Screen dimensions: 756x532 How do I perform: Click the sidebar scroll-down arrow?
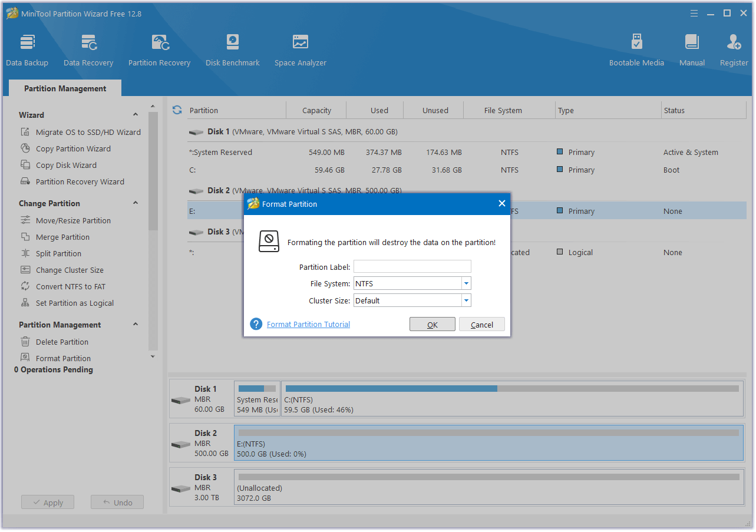point(153,356)
